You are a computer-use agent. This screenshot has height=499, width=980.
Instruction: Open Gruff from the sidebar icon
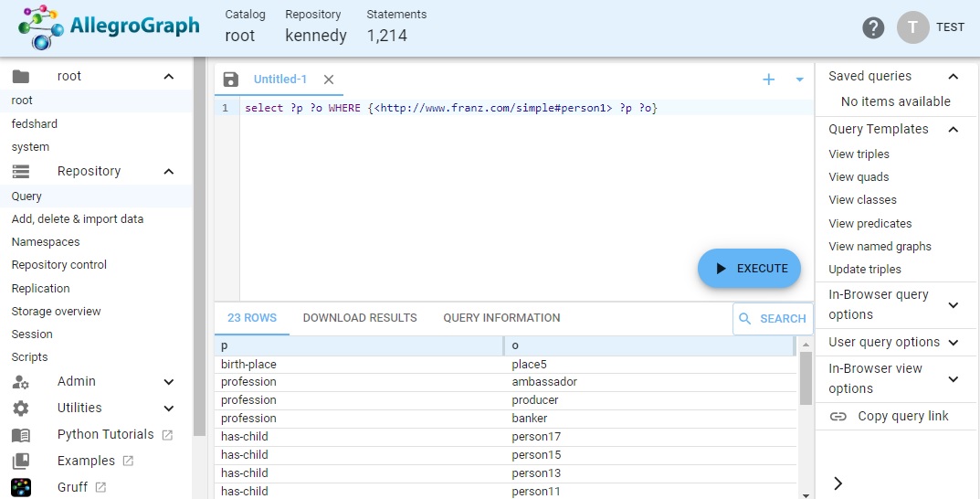pyautogui.click(x=21, y=487)
